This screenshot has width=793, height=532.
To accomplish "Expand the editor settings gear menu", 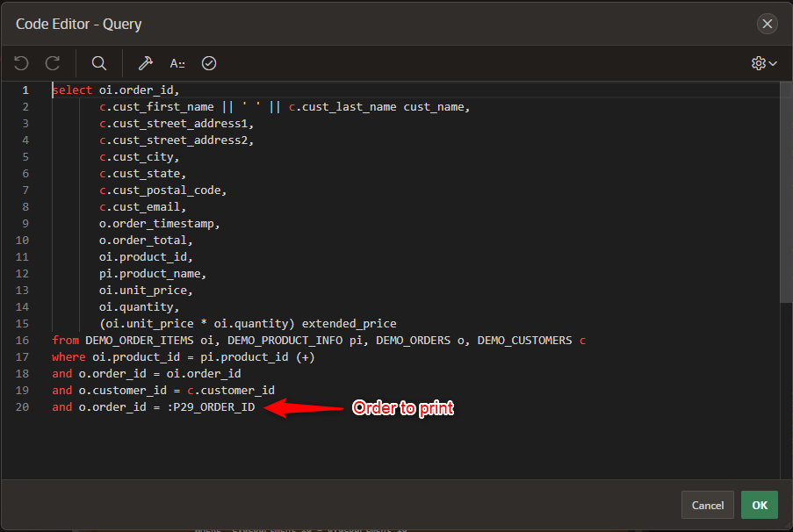I will [x=764, y=63].
